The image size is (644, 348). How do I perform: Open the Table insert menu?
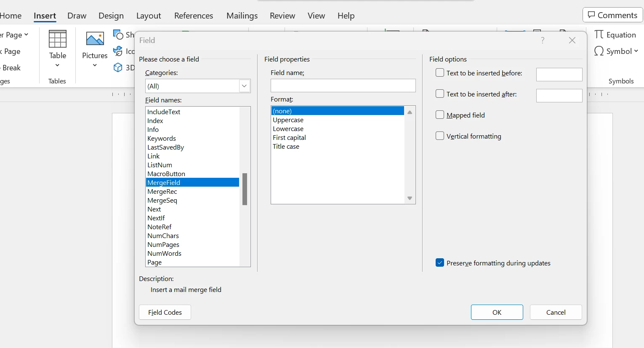coord(58,49)
